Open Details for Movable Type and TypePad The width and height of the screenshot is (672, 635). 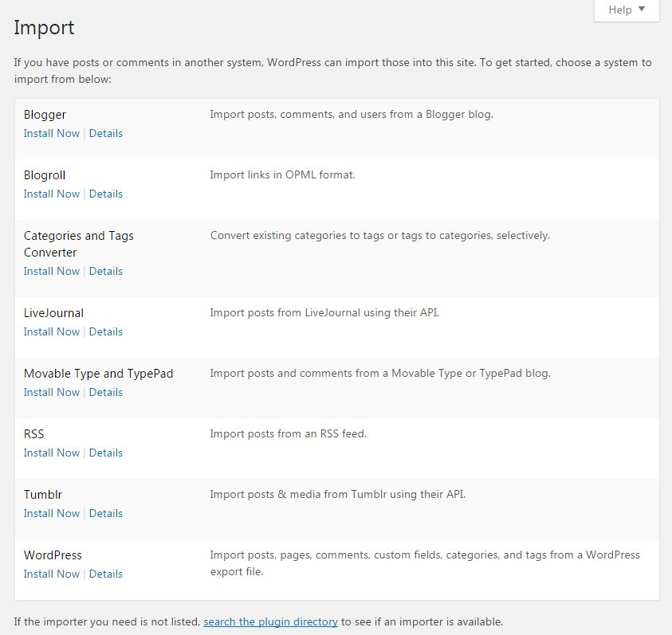point(105,392)
